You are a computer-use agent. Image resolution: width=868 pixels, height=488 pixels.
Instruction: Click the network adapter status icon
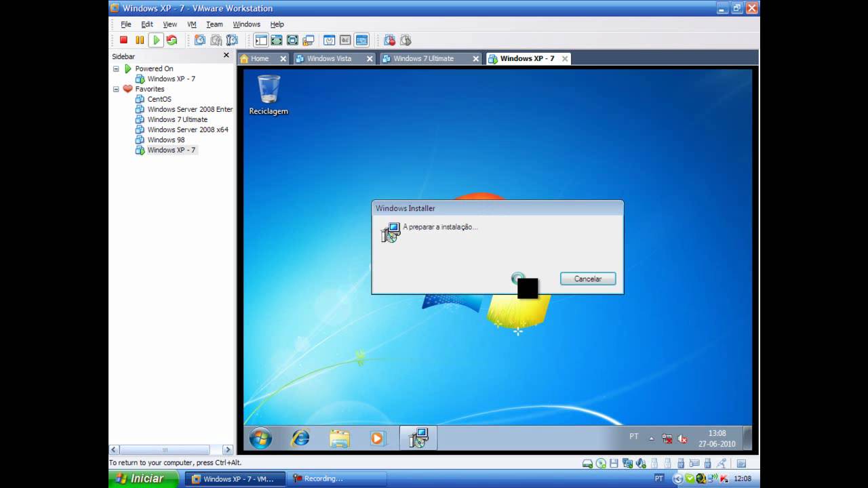(627, 464)
